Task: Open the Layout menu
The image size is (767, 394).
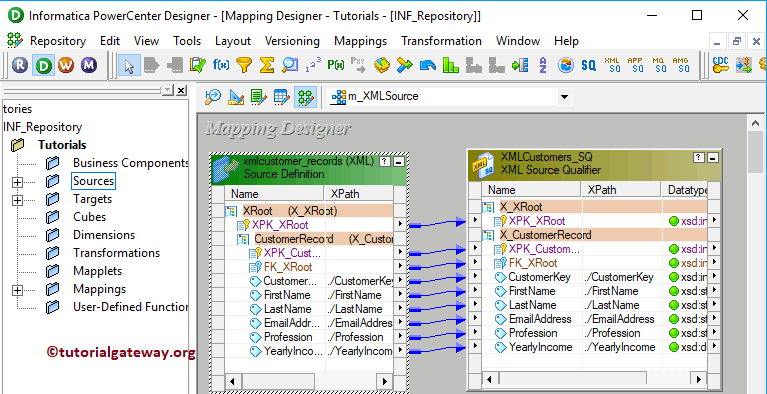Action: click(233, 41)
